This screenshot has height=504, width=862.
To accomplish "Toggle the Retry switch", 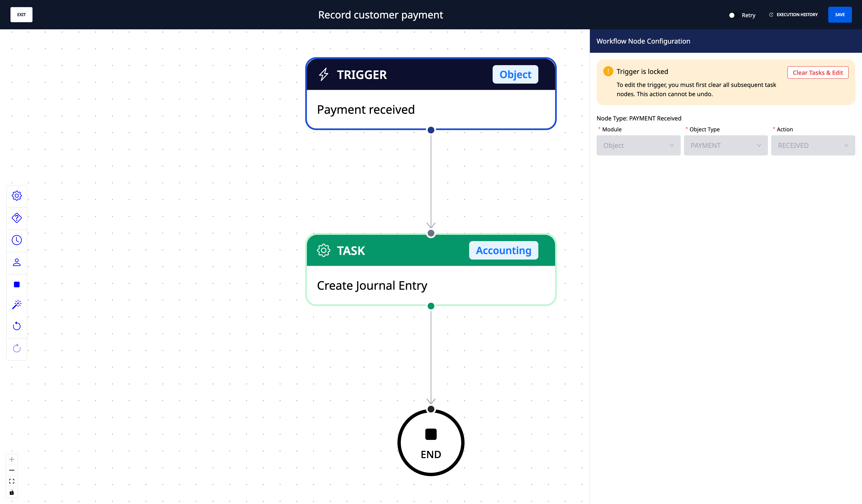I will pyautogui.click(x=732, y=15).
